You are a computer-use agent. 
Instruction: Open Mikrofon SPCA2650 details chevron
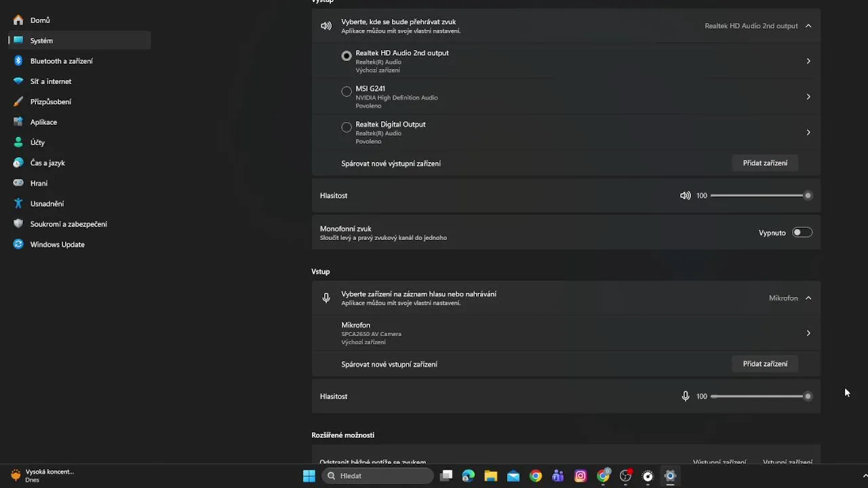[x=808, y=333]
